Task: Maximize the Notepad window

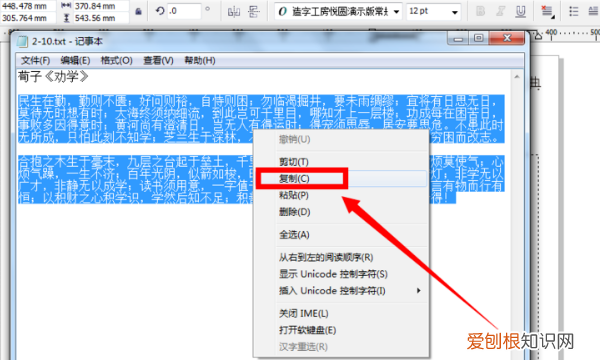Action: [x=479, y=38]
